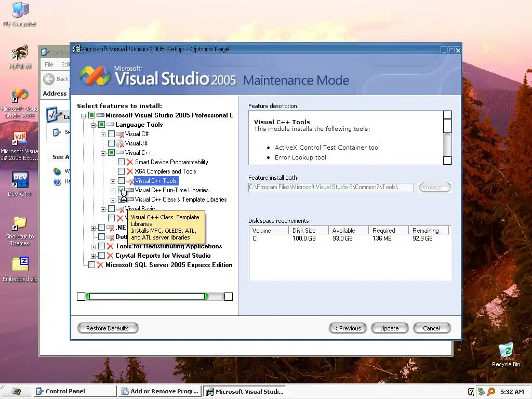Launch the Dev-C++ desktop shortcut

(20, 184)
